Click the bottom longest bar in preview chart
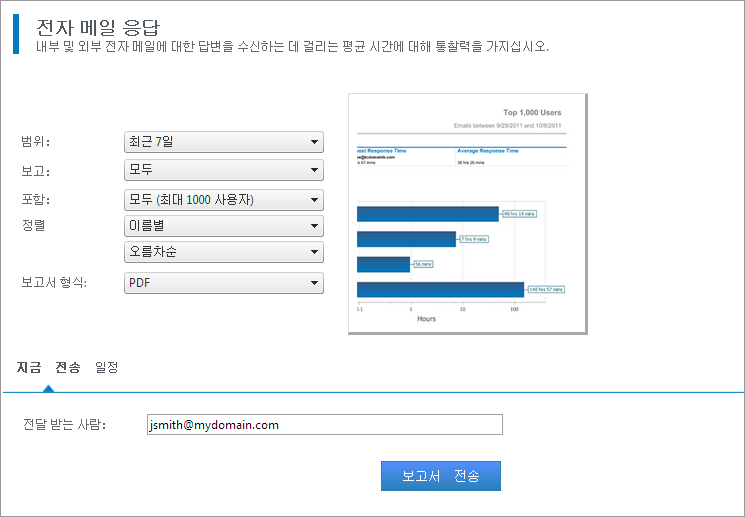 click(440, 289)
